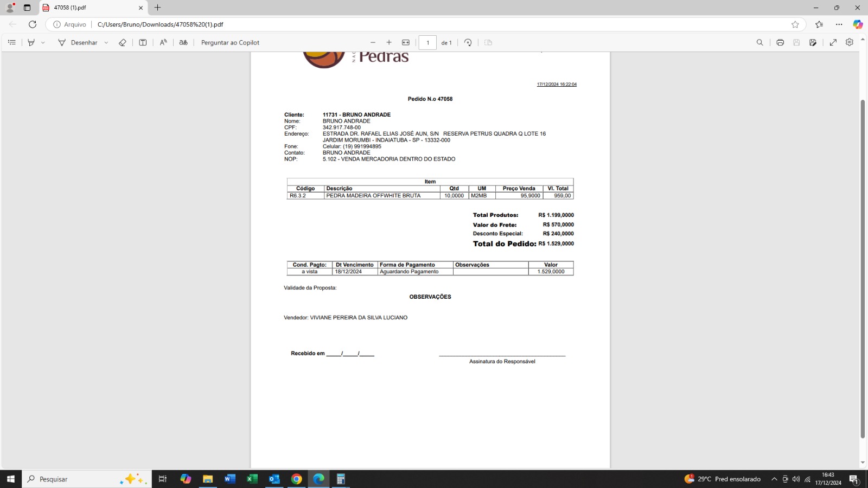Enter full screen mode
868x488 pixels.
tap(833, 42)
